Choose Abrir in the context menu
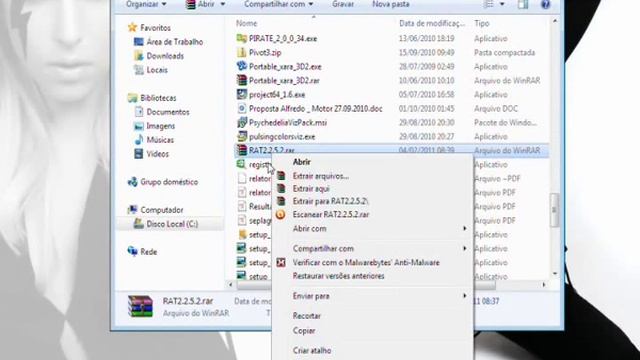Image resolution: width=640 pixels, height=360 pixels. (302, 162)
